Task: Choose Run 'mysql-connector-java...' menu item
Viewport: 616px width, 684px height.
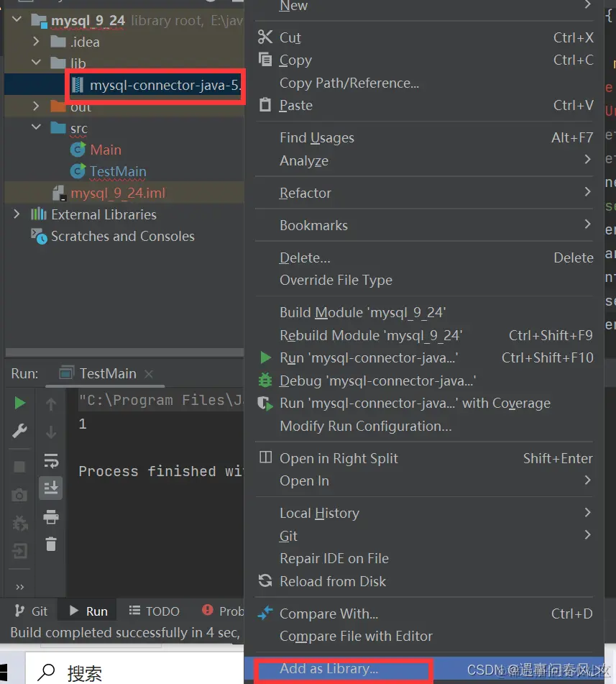Action: pos(424,357)
